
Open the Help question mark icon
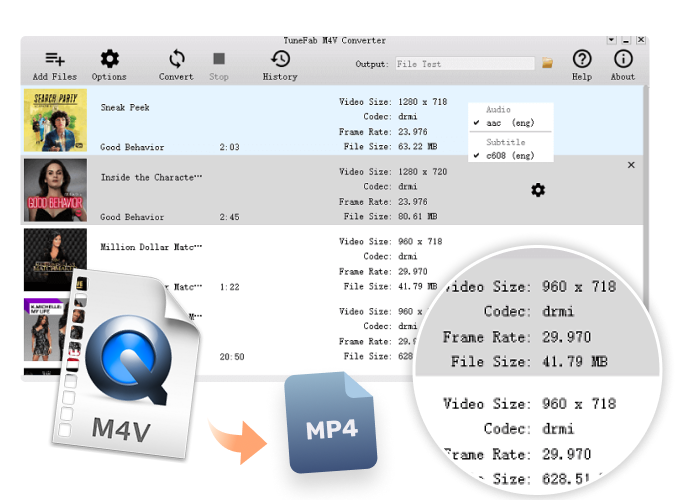(x=582, y=59)
